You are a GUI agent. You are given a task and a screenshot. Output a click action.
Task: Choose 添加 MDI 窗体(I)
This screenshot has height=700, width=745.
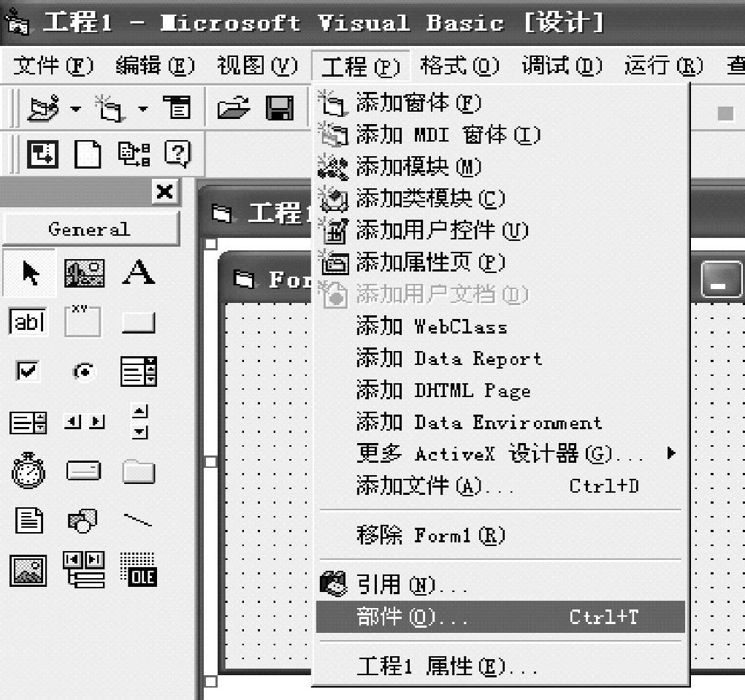tap(500, 135)
